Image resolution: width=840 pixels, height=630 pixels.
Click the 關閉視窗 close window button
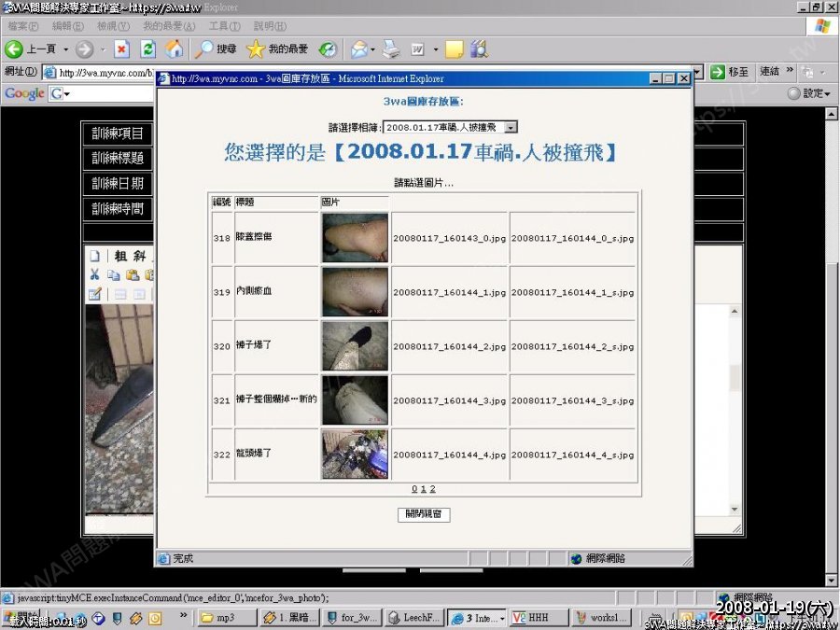[x=424, y=514]
